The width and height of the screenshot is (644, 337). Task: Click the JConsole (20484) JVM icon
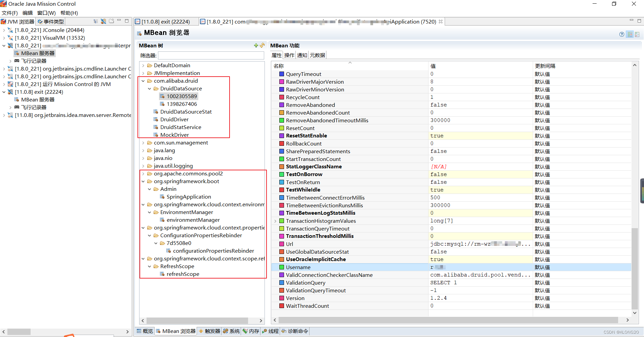(10, 30)
